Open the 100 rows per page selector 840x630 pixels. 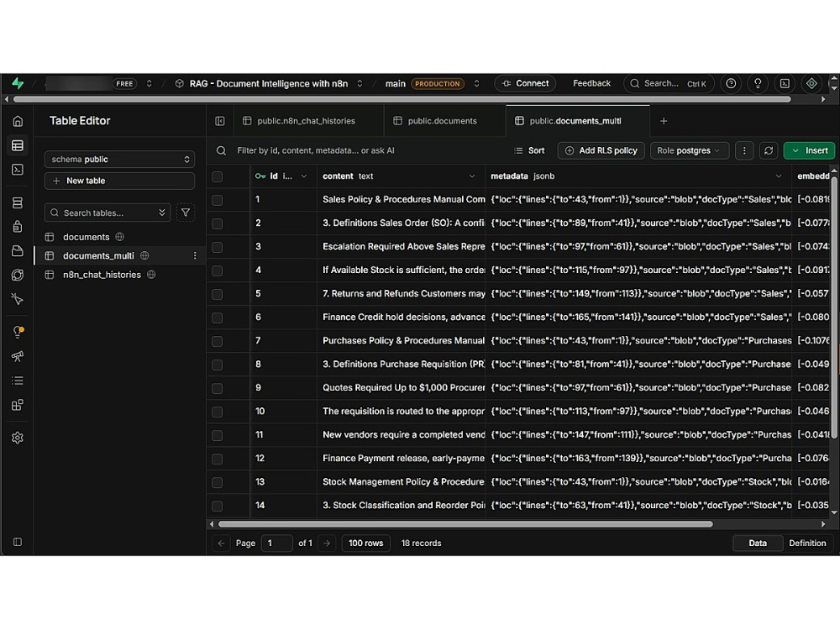pos(366,543)
